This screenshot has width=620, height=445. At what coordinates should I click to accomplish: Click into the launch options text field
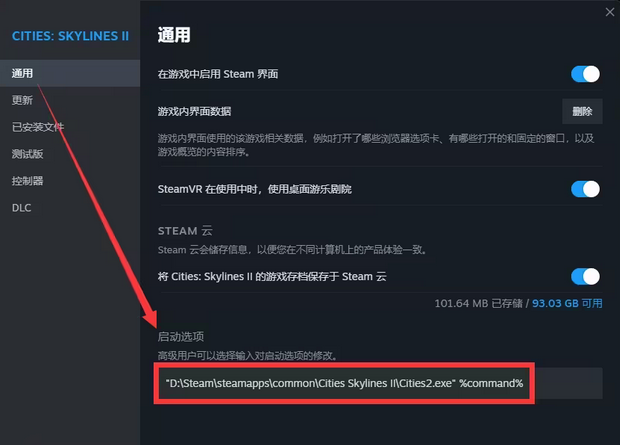coord(380,383)
